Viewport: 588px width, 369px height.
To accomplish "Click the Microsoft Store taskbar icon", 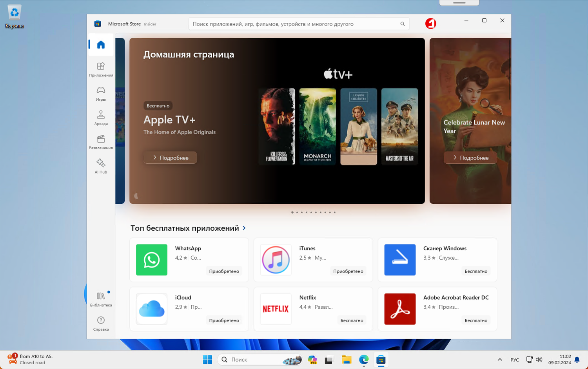I will [381, 360].
